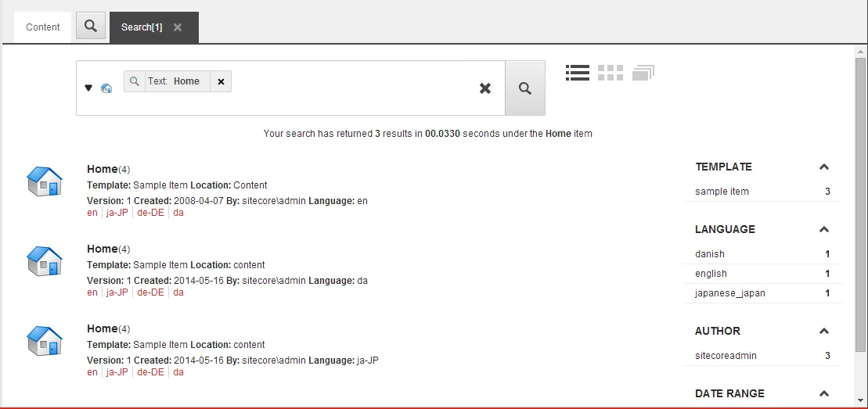The height and width of the screenshot is (409, 868).
Task: Click the magnifier icon in Text filter chip
Action: [134, 81]
